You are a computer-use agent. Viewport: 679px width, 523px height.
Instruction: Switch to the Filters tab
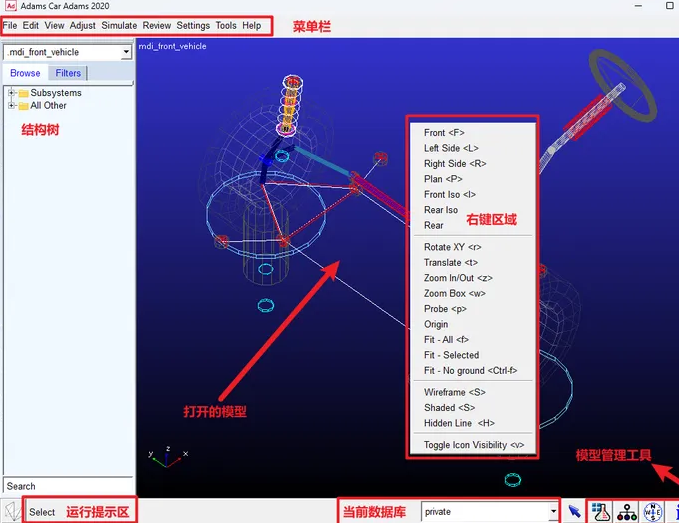coord(68,73)
